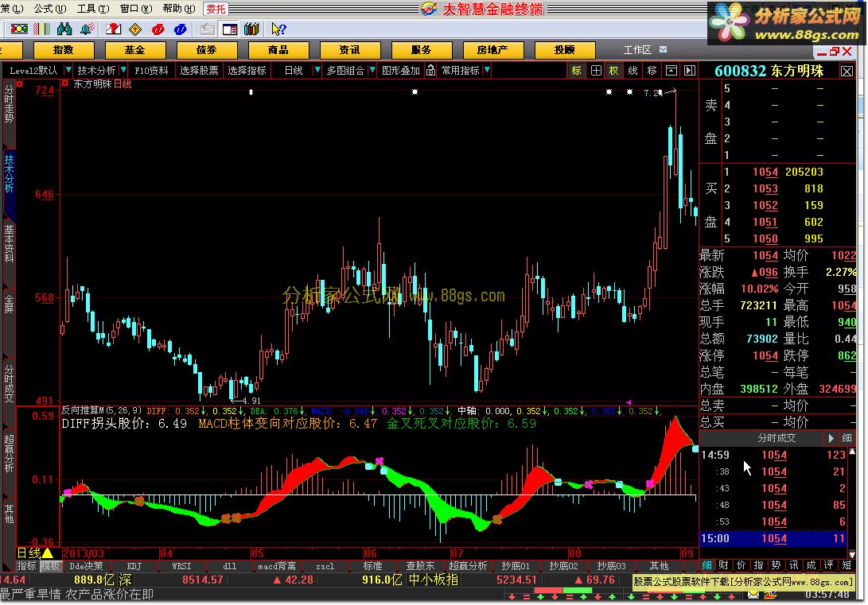Switch to the 超赢分析 indicator tab

pyautogui.click(x=468, y=566)
